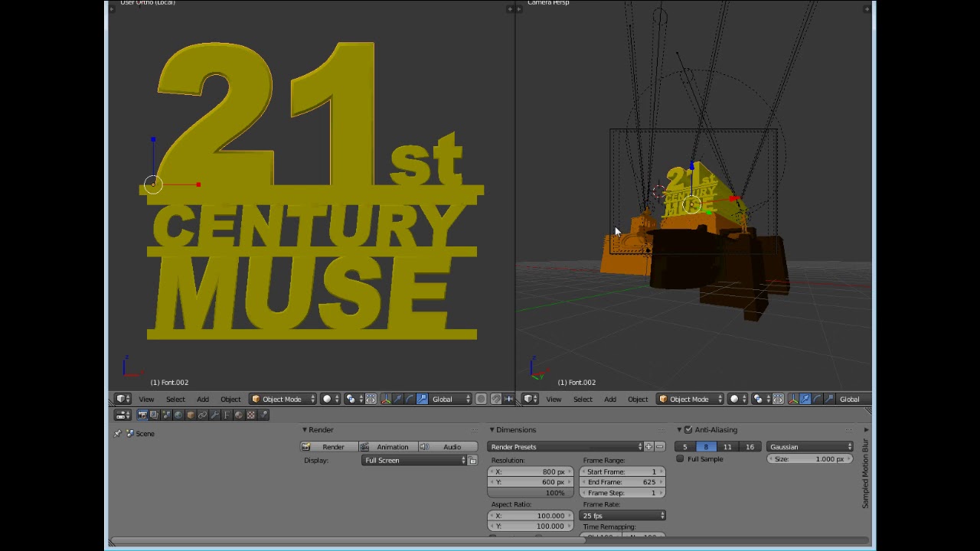Select World properties tab icon
Image resolution: width=980 pixels, height=551 pixels.
coord(178,415)
